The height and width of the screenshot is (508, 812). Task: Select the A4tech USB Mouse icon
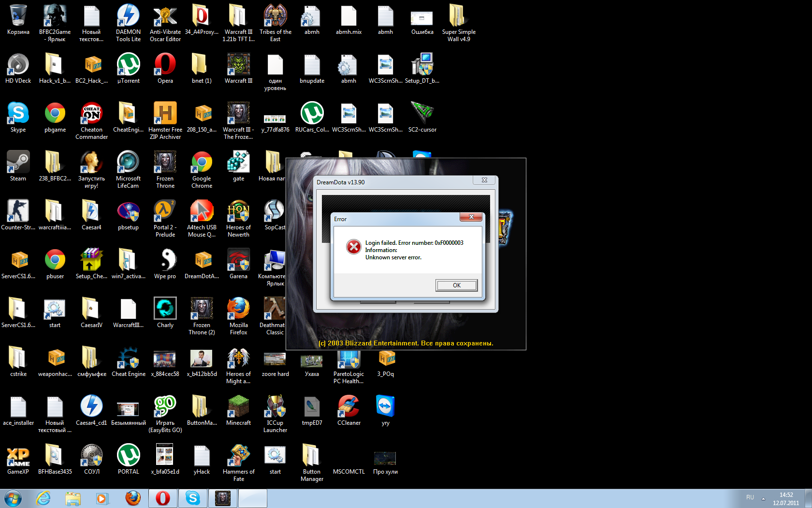(x=202, y=219)
